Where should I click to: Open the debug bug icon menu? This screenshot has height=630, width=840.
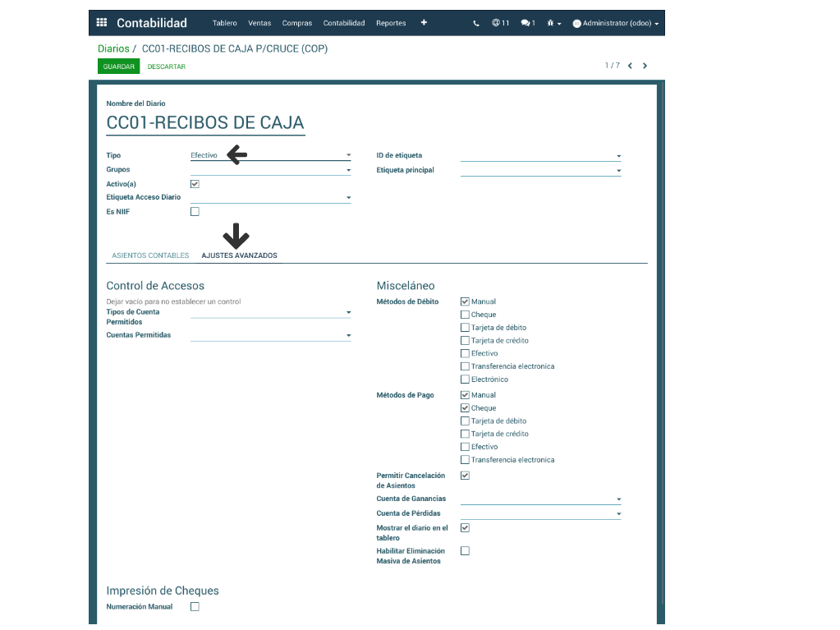pyautogui.click(x=556, y=23)
